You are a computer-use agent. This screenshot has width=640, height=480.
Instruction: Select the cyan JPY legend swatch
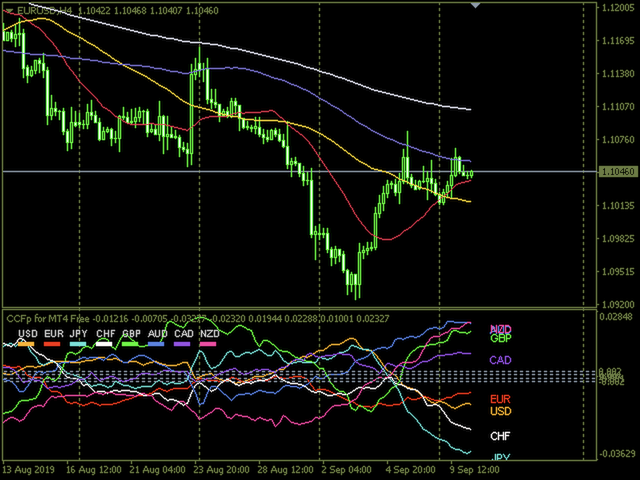79,343
